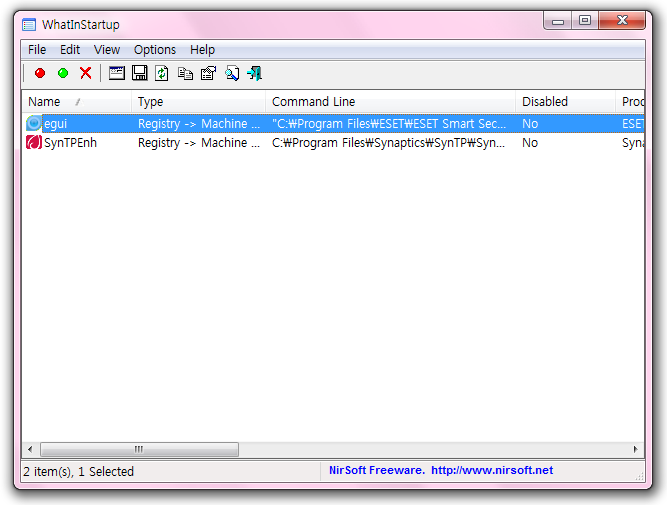Click the Find magnifier icon in toolbar

(232, 73)
